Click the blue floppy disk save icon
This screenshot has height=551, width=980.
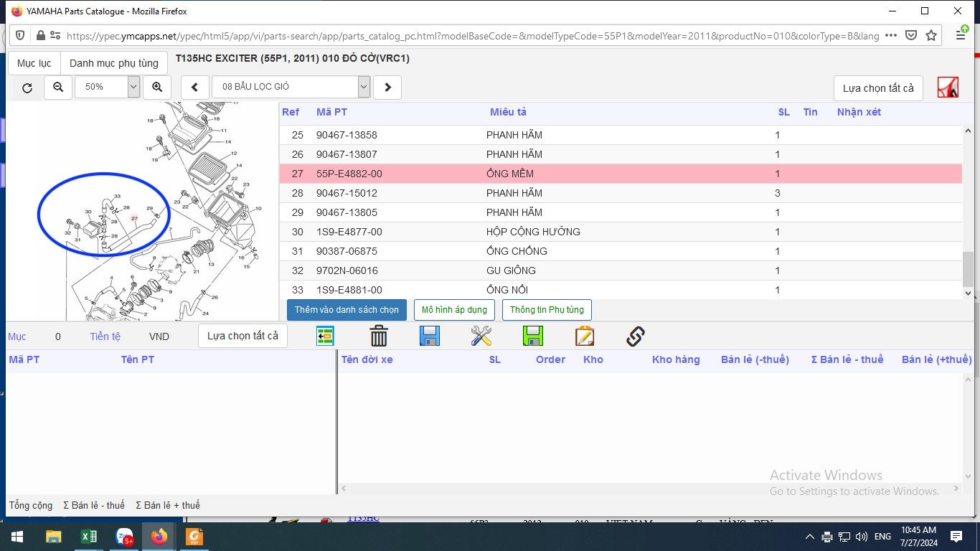430,336
